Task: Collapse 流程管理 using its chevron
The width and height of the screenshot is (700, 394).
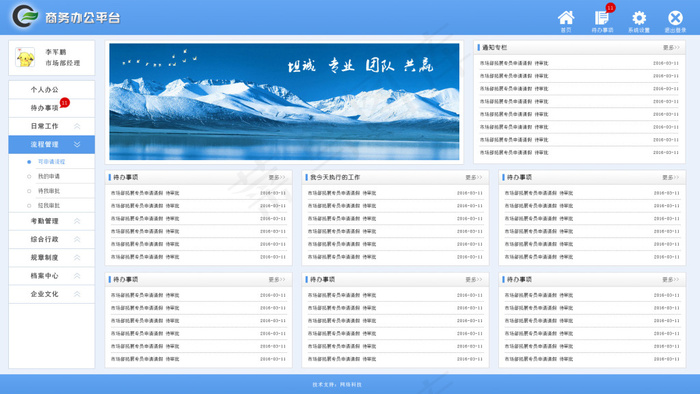Action: click(77, 145)
